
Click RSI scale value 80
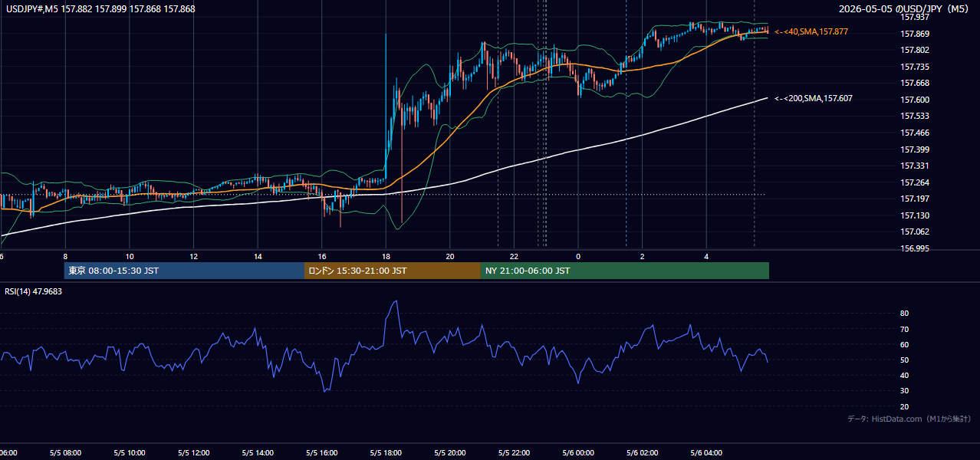click(x=905, y=314)
